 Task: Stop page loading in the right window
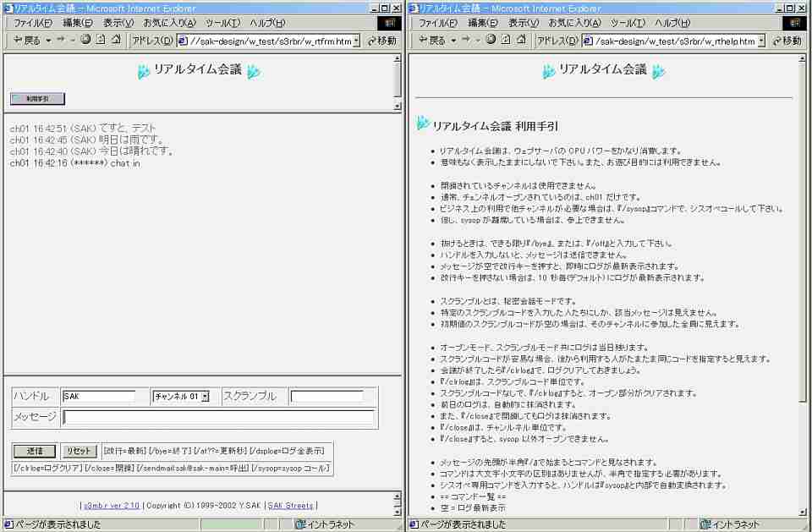pos(491,40)
